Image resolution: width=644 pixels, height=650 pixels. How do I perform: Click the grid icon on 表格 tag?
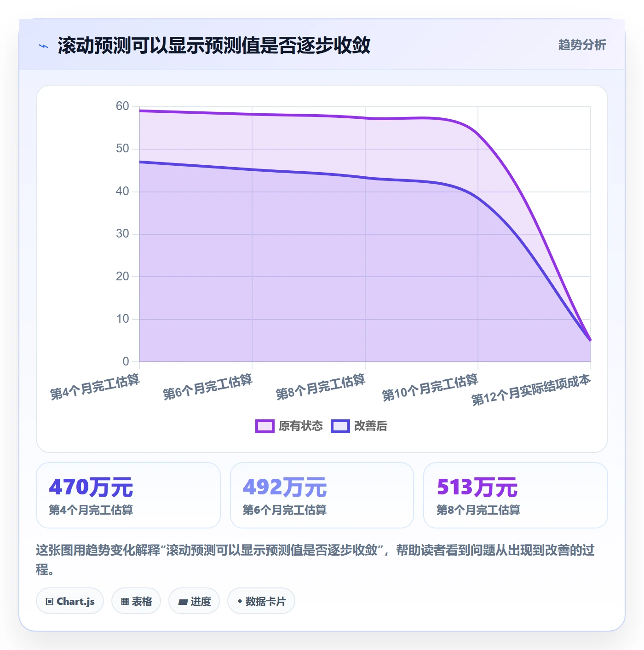coord(125,602)
